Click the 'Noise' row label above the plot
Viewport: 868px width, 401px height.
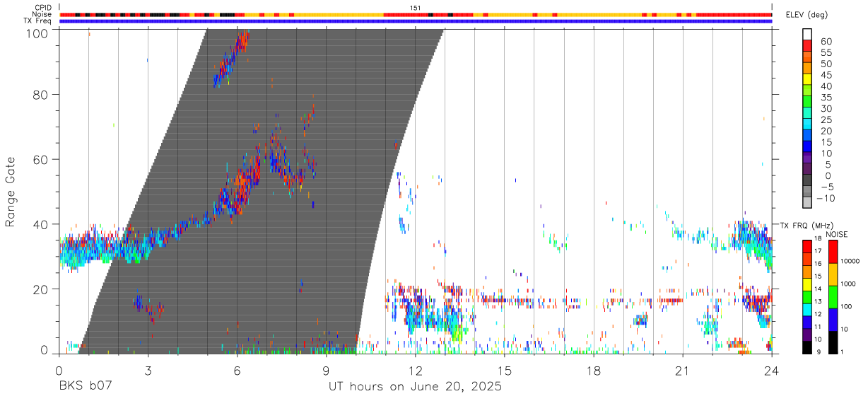pos(42,14)
